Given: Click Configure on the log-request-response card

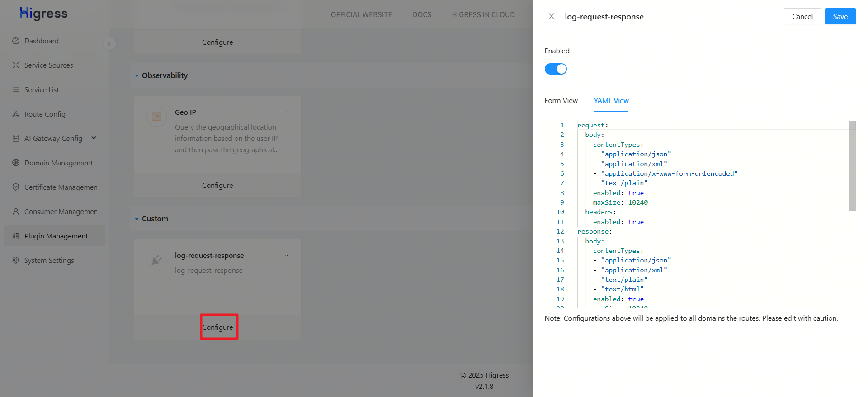Looking at the screenshot, I should point(217,327).
